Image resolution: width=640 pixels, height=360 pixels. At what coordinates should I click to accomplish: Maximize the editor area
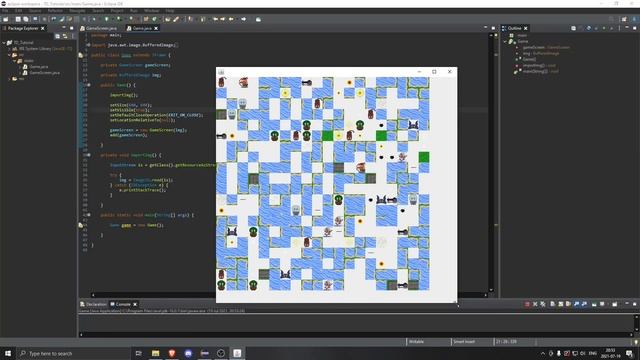[493, 28]
